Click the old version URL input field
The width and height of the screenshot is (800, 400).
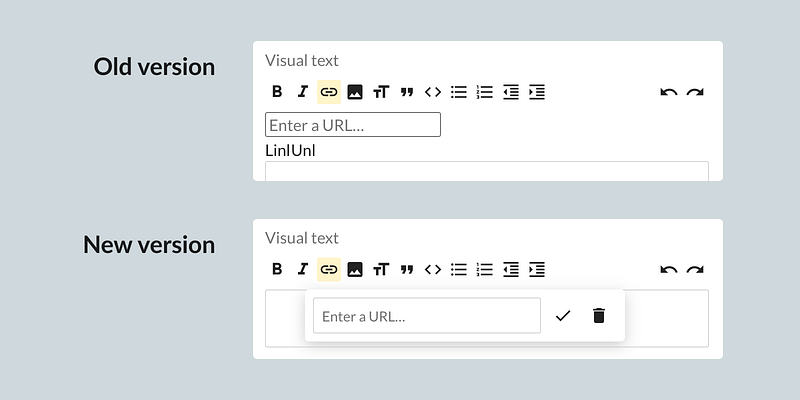352,125
